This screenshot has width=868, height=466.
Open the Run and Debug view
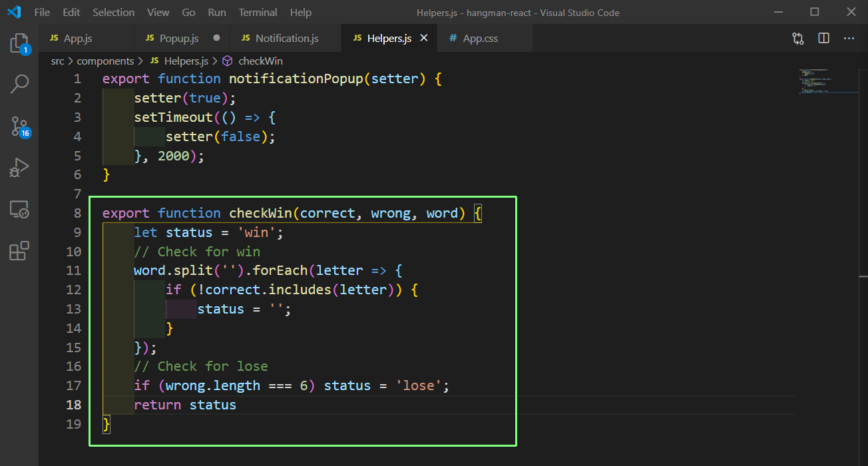[19, 168]
